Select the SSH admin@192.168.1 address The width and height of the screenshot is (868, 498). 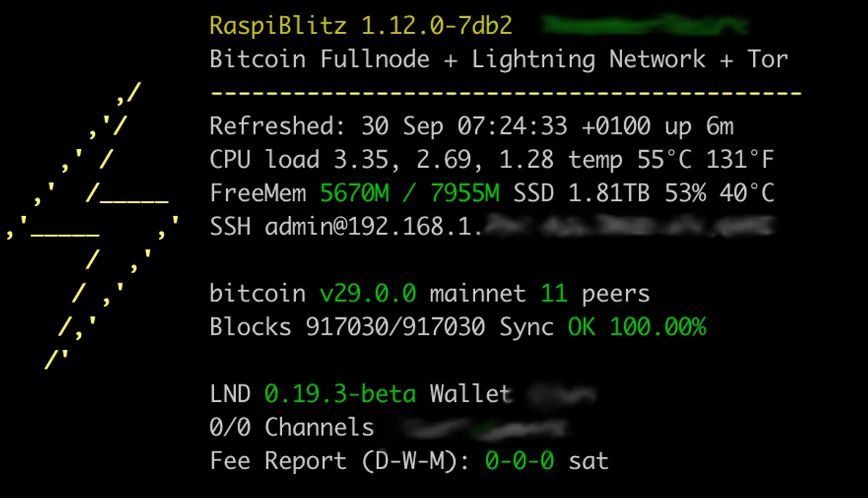(347, 227)
